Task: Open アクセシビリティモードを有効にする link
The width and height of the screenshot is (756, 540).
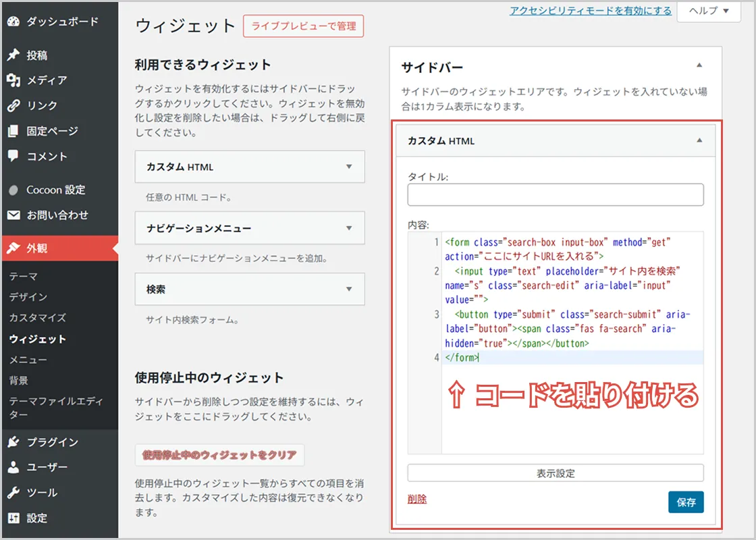Action: pos(589,11)
